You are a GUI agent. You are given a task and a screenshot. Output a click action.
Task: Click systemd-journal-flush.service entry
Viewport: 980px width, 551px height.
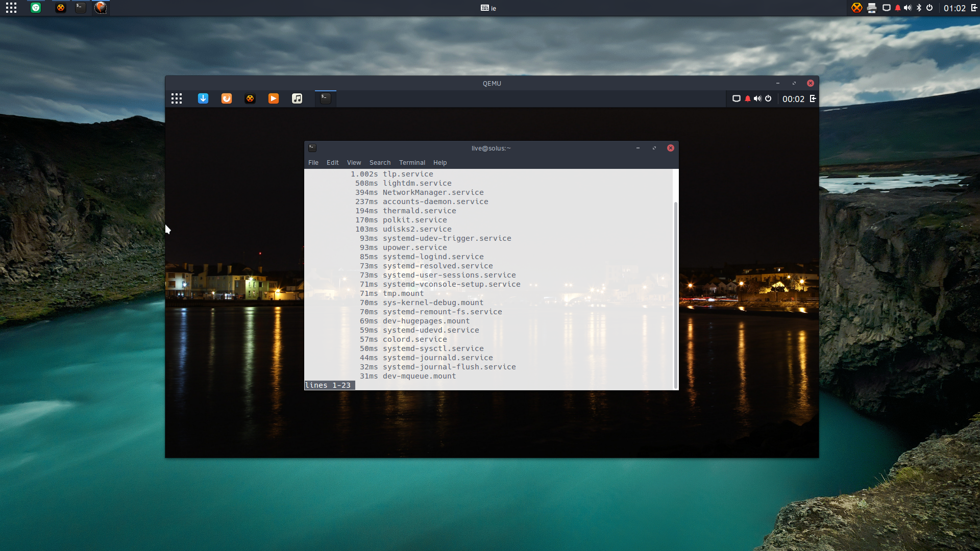pyautogui.click(x=438, y=367)
